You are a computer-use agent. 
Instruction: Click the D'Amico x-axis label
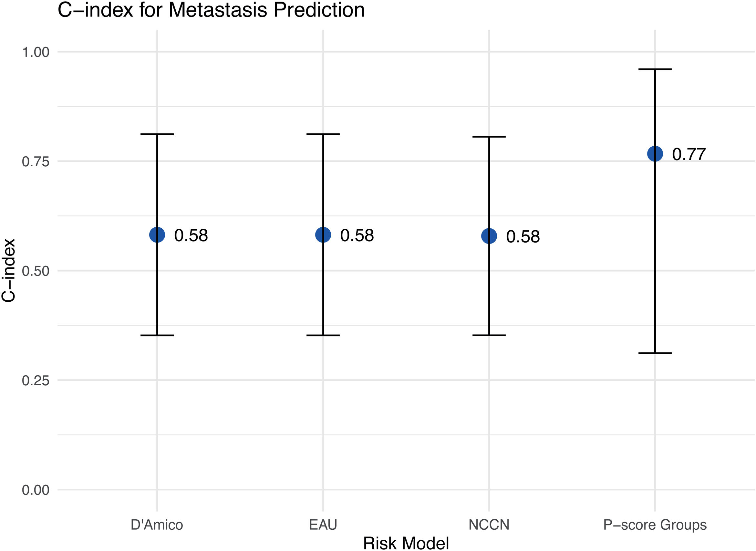[157, 525]
